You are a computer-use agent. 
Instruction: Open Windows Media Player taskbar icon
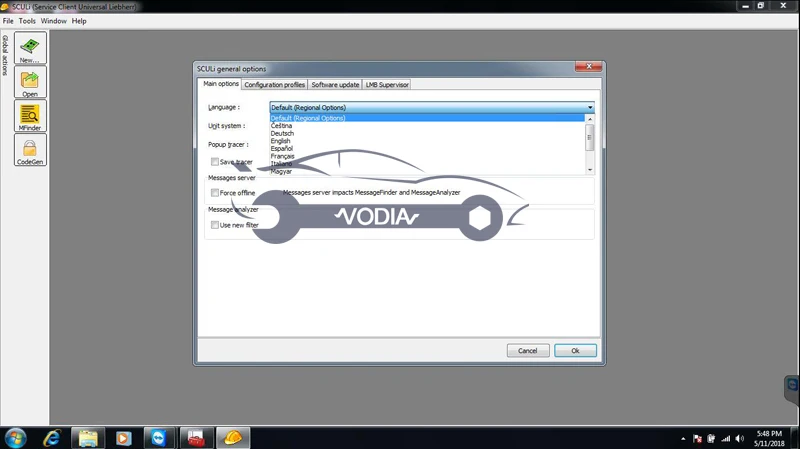coord(123,438)
